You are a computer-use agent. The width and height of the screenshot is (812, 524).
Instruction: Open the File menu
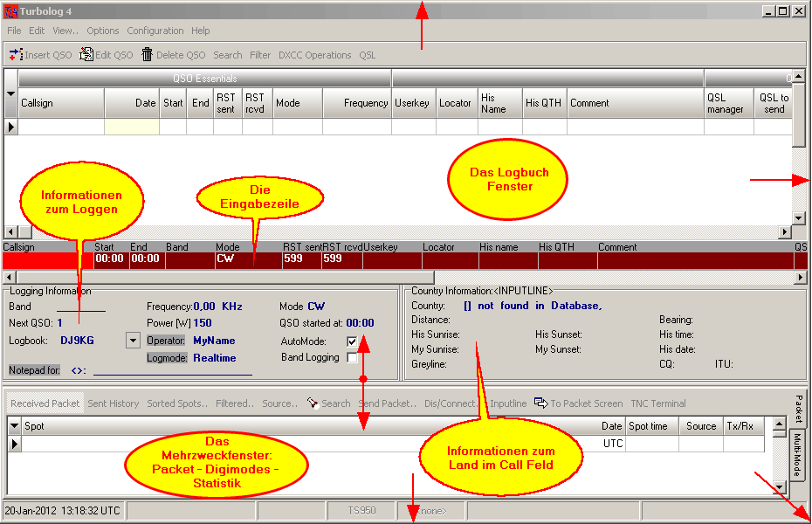pos(14,31)
